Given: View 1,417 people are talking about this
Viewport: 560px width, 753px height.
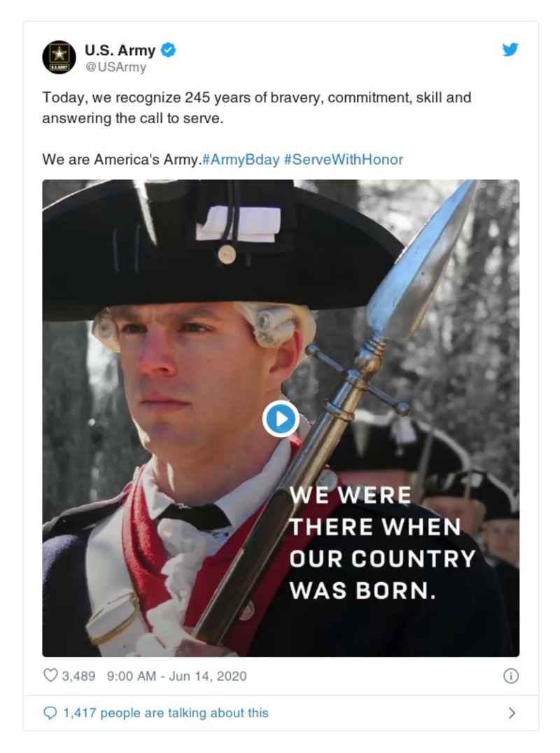Looking at the screenshot, I should point(166,713).
